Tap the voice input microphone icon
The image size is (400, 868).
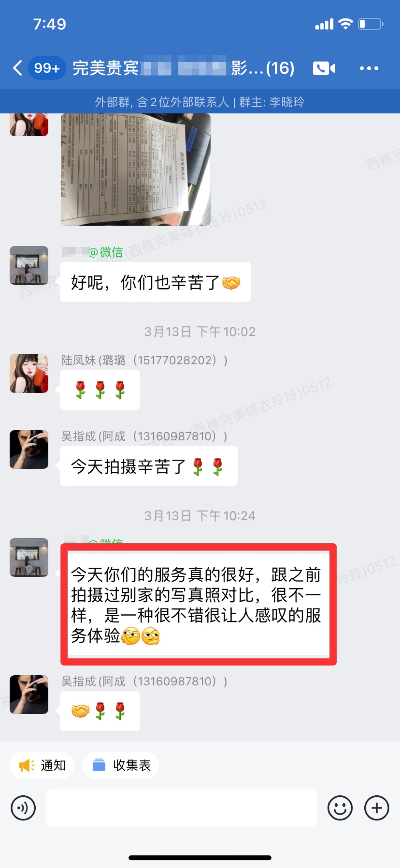(x=23, y=808)
